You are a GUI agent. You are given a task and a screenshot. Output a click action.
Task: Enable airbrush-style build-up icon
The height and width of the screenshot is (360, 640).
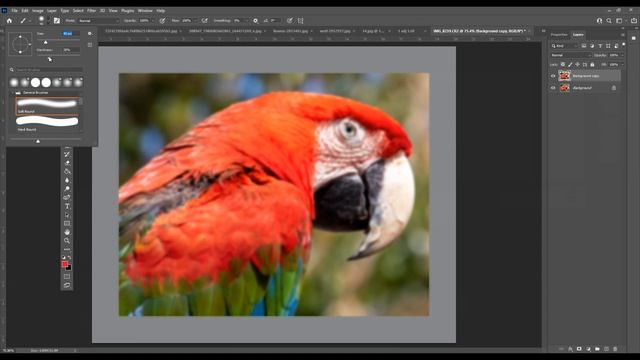pyautogui.click(x=204, y=20)
